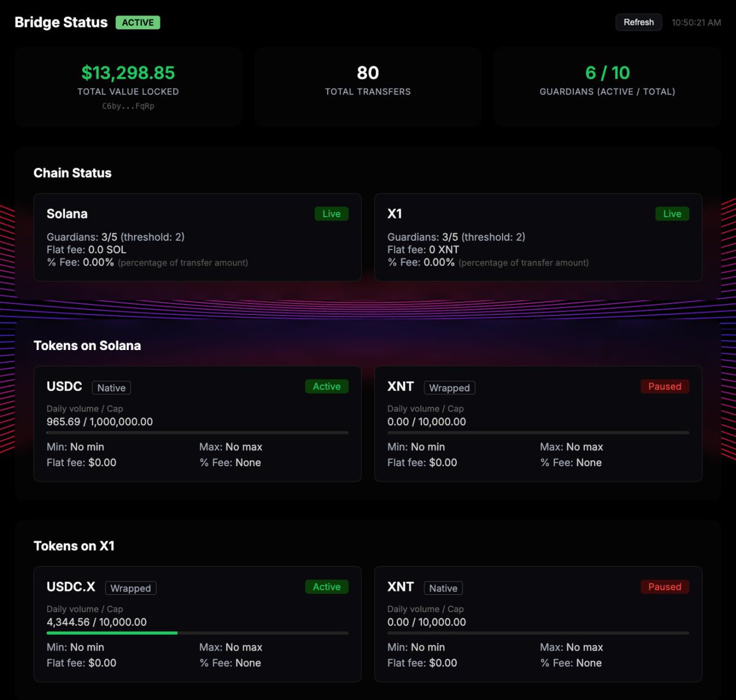This screenshot has height=700, width=736.
Task: Click '4,344.56 / 10,000.00' volume value
Action: tap(97, 622)
